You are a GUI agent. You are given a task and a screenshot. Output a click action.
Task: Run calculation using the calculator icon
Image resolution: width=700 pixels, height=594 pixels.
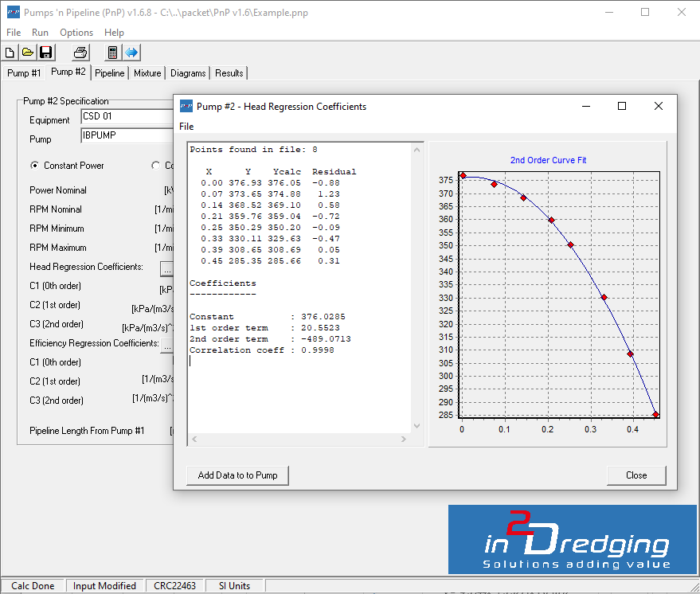tap(112, 52)
